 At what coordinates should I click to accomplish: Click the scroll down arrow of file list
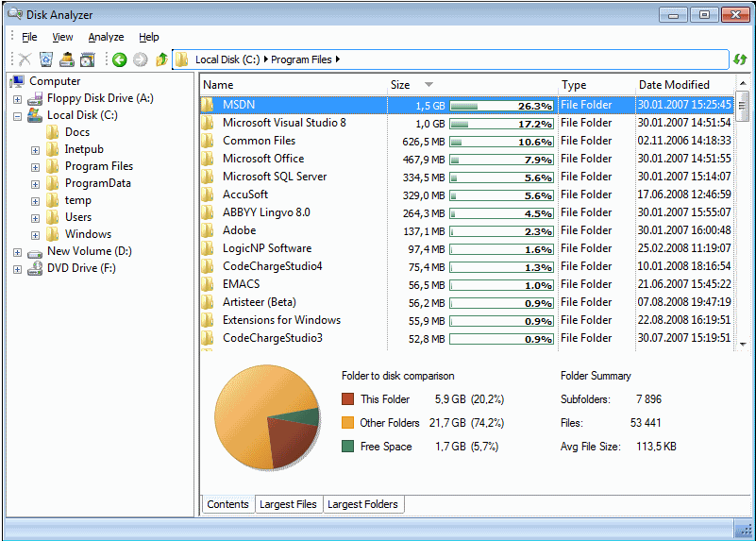(x=742, y=345)
